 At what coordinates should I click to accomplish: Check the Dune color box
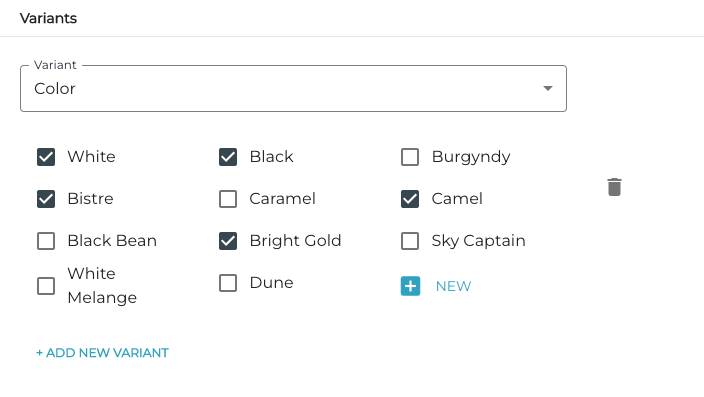coord(228,283)
